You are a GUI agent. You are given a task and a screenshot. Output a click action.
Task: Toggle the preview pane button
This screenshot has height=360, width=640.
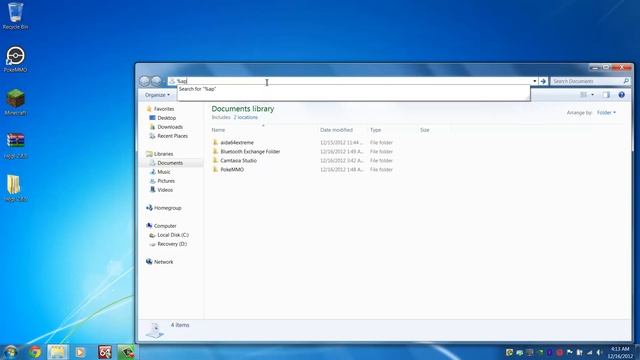click(x=606, y=95)
